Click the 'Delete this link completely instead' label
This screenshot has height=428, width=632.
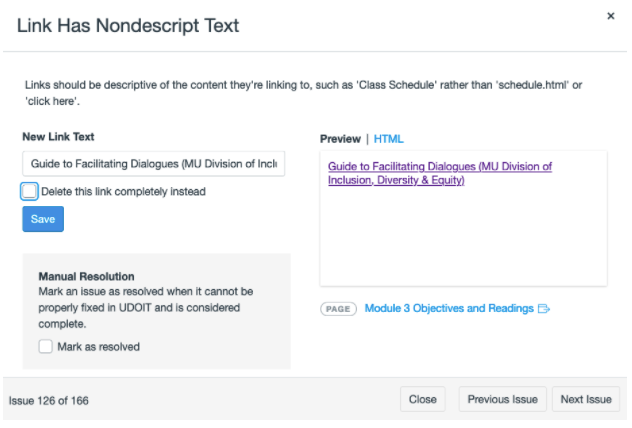click(123, 191)
